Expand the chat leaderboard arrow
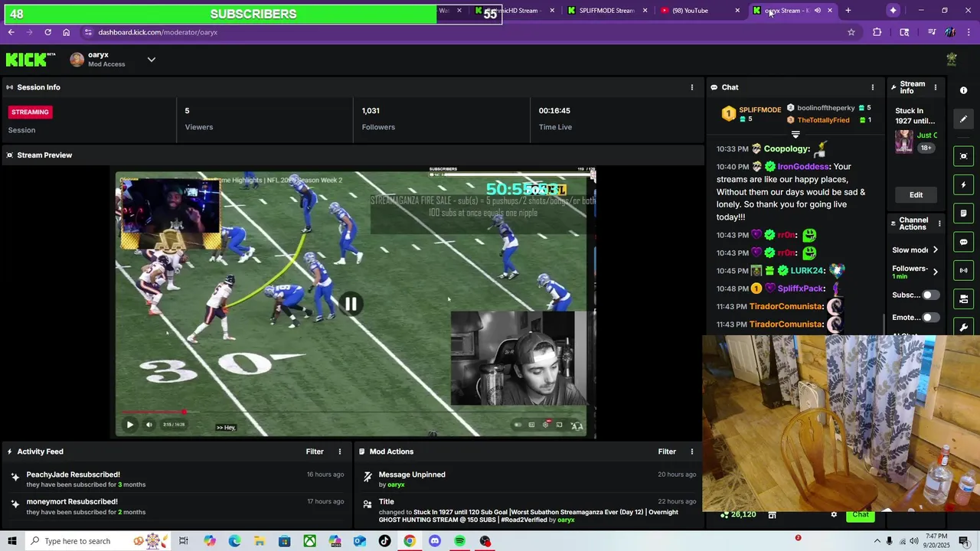The height and width of the screenshot is (551, 980). pyautogui.click(x=795, y=135)
